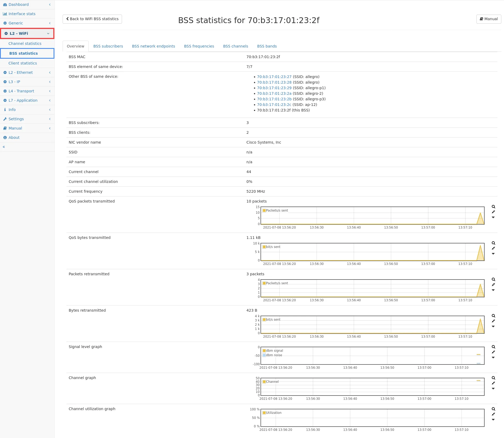Click the magnifier icon next to Signal level graph
Viewport: 504px width, 438px height.
pyautogui.click(x=493, y=347)
